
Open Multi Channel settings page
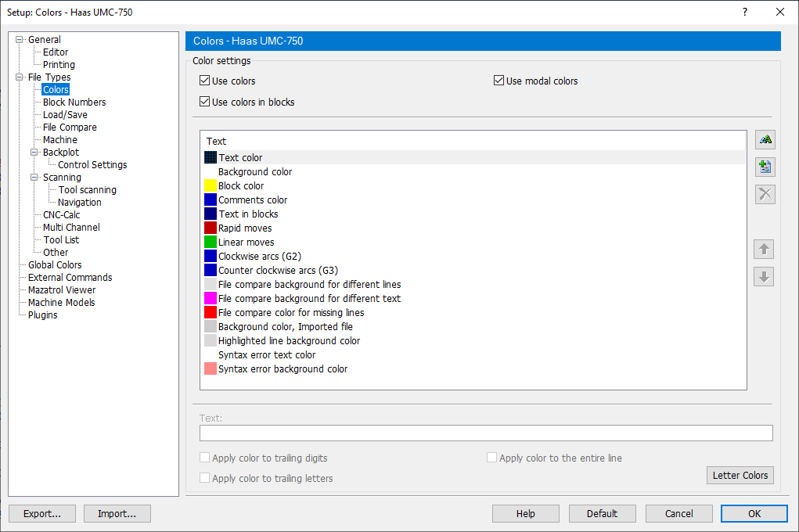tap(71, 227)
